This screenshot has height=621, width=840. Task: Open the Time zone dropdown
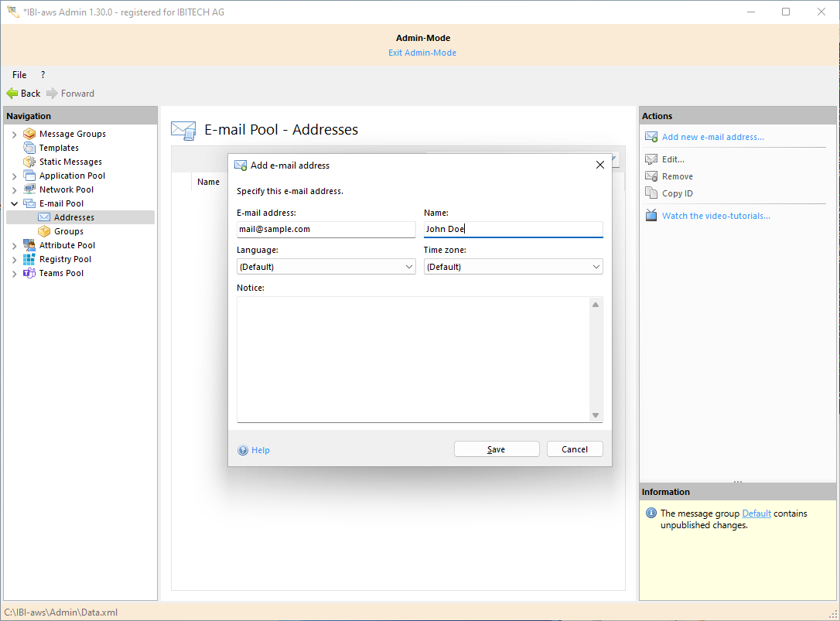point(596,267)
